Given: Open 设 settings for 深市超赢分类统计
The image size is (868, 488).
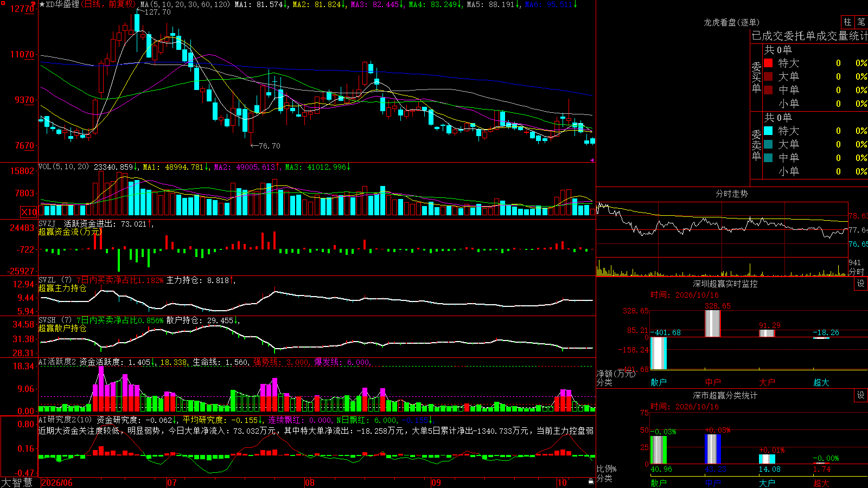Looking at the screenshot, I should [861, 395].
